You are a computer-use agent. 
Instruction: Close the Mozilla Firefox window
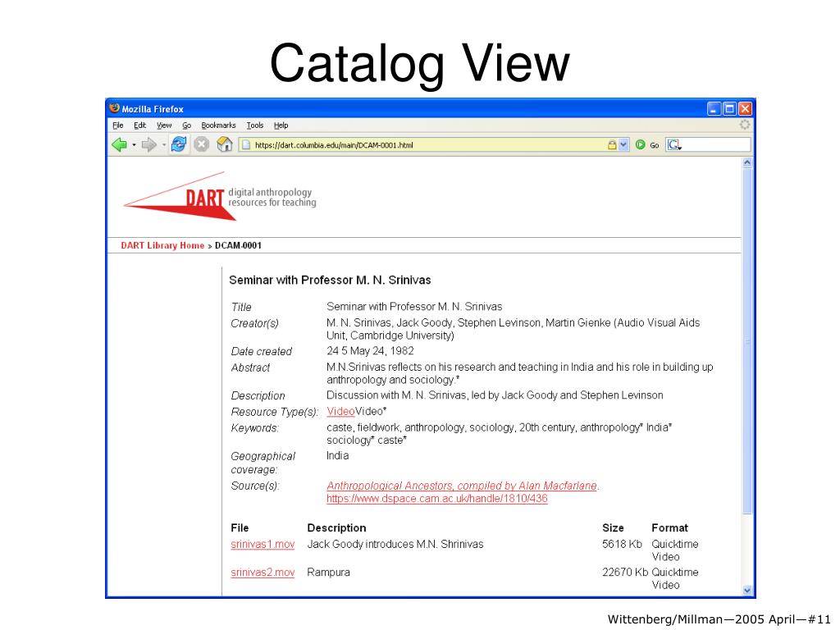pos(745,109)
